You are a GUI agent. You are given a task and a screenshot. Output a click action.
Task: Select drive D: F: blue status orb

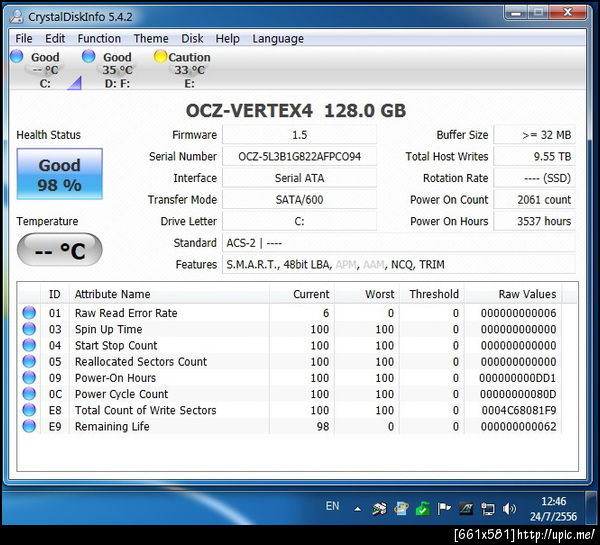coord(88,56)
